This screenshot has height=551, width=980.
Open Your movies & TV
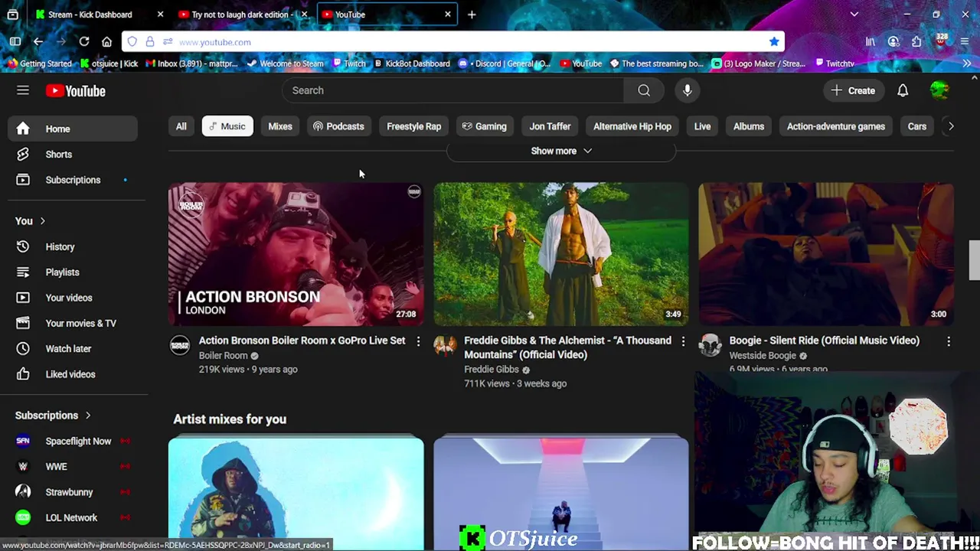pos(73,323)
